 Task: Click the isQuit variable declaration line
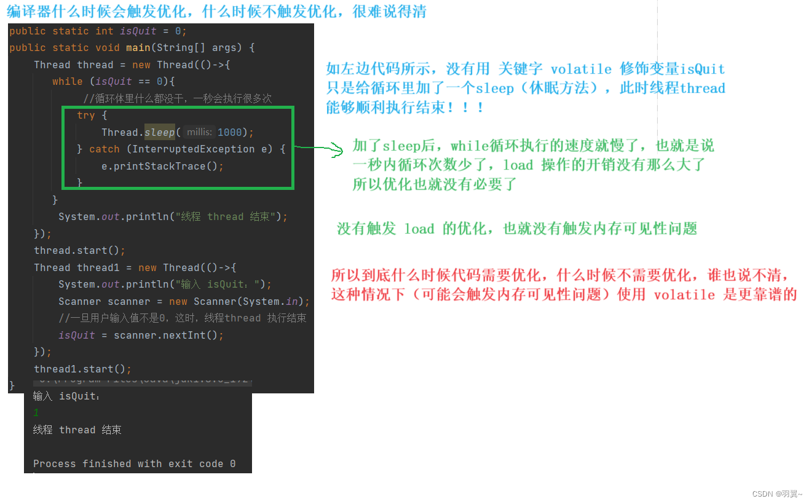click(x=98, y=31)
